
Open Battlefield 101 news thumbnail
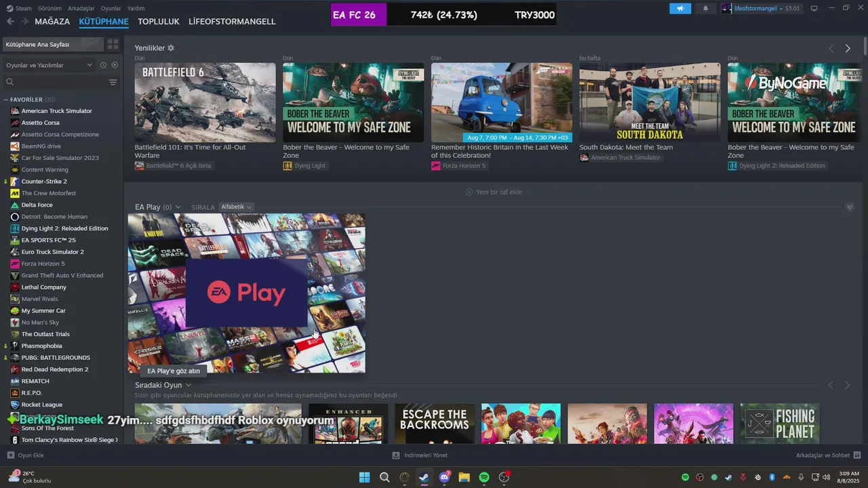[205, 102]
